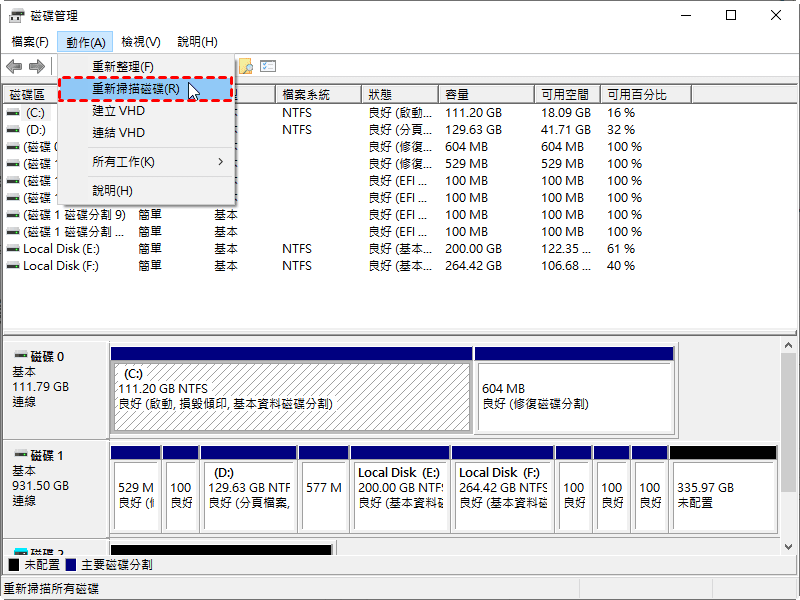Select the Local Disk (F:) list row name
This screenshot has width=800, height=600.
click(61, 266)
